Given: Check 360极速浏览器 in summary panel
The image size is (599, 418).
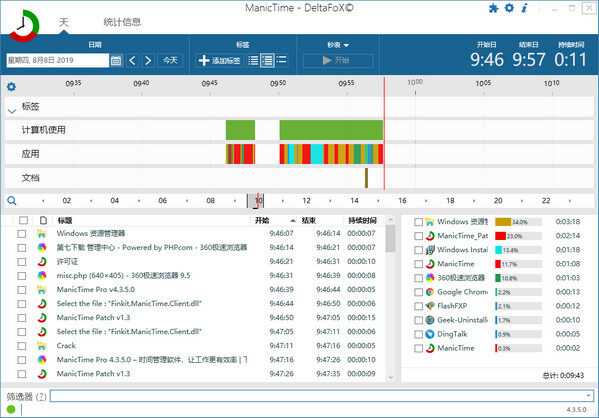Looking at the screenshot, I should [419, 278].
